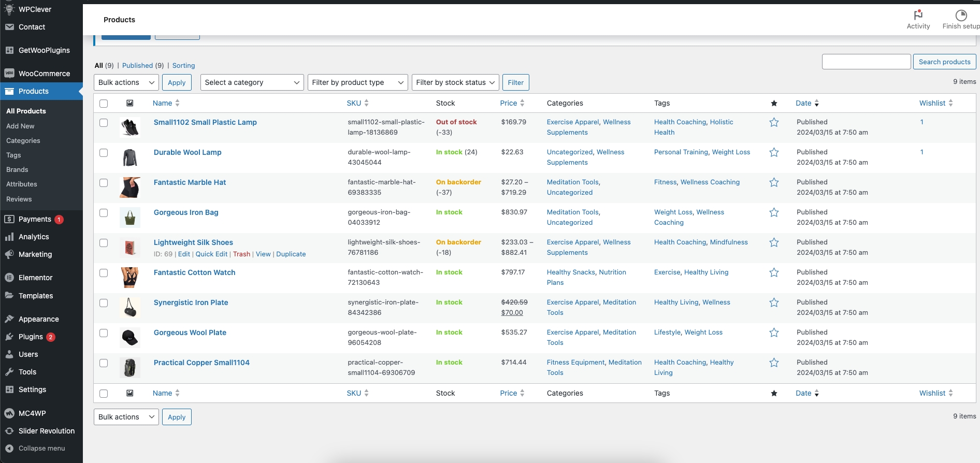Click the Marketing megaphone icon in sidebar

9,254
